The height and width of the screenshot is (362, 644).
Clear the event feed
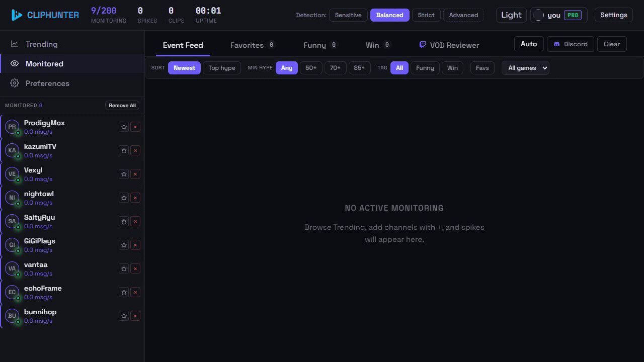(x=612, y=44)
